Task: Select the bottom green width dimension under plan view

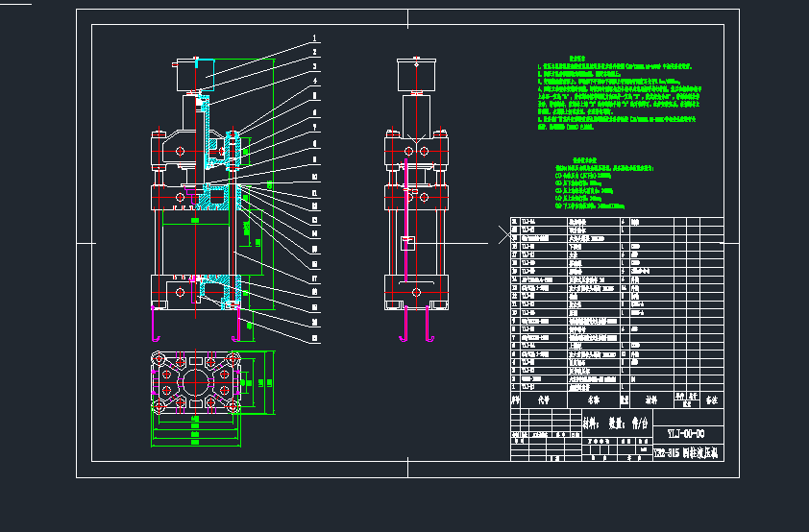Action: pyautogui.click(x=193, y=446)
